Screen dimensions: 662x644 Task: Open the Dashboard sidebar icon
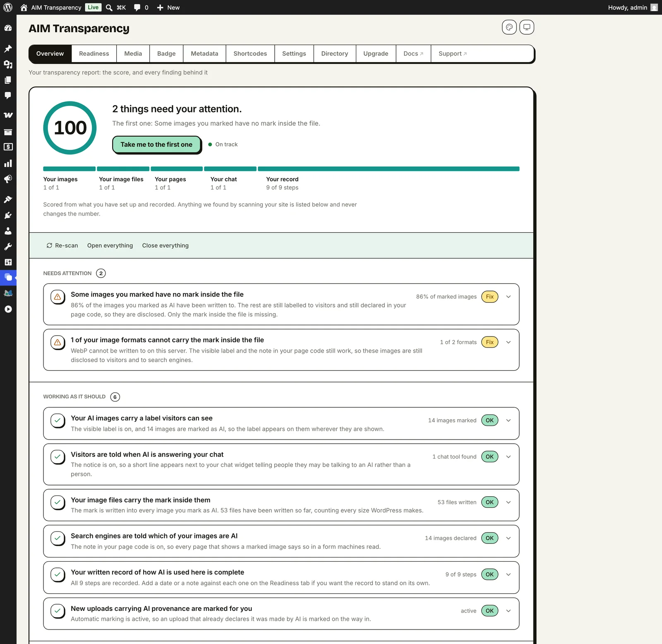(8, 28)
